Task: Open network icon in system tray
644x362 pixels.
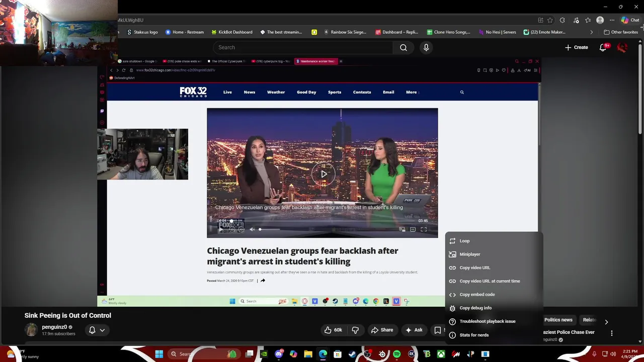Action: pos(605,354)
